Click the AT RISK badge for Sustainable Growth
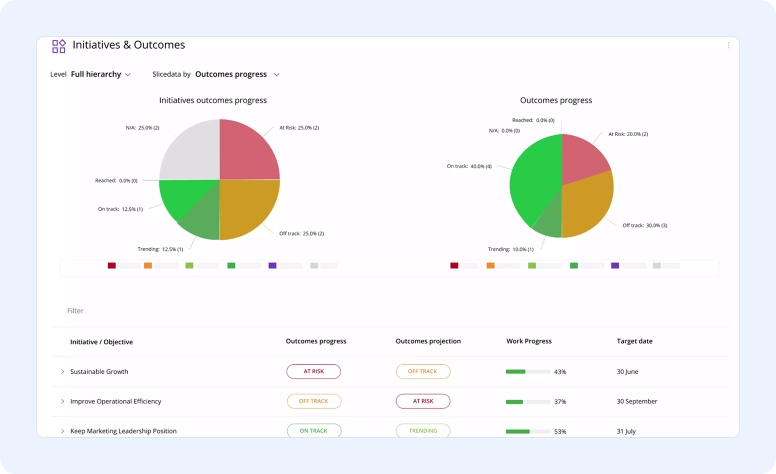 tap(313, 372)
